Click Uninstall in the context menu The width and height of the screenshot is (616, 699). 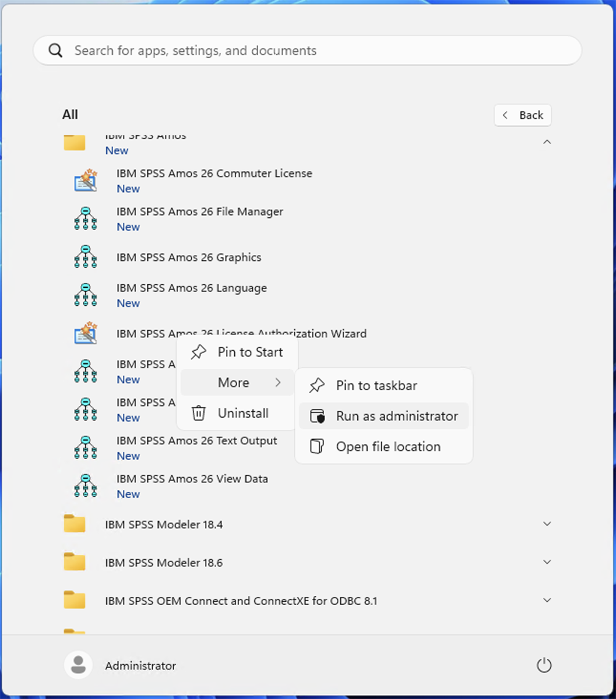click(242, 413)
